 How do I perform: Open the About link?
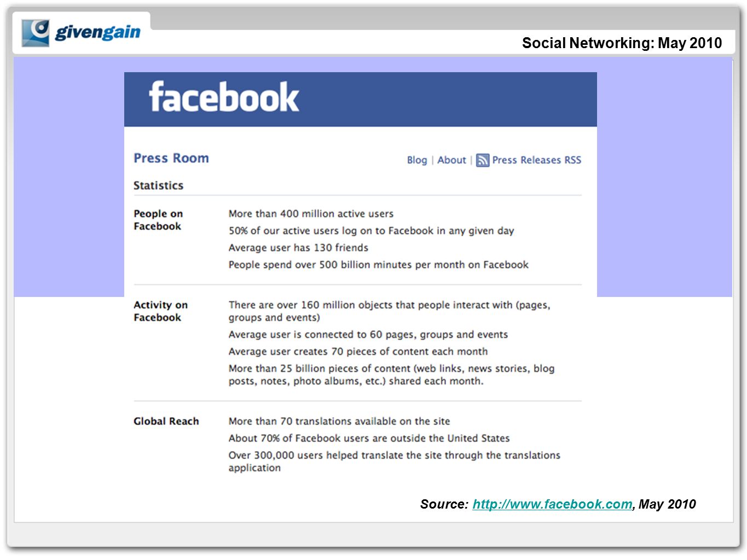[451, 160]
